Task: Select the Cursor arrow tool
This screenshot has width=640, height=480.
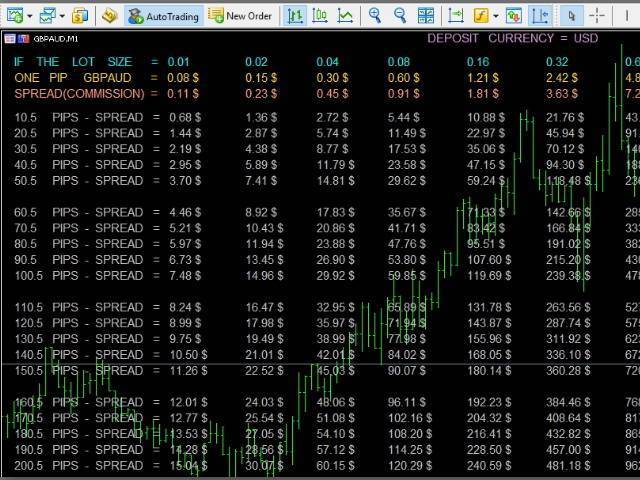Action: point(571,15)
